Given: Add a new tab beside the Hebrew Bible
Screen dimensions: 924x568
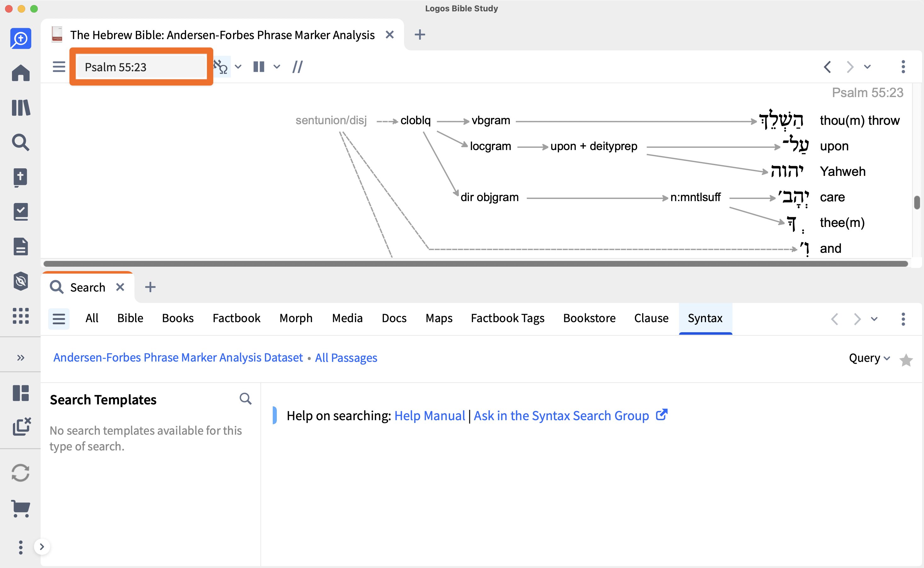Looking at the screenshot, I should coord(419,35).
